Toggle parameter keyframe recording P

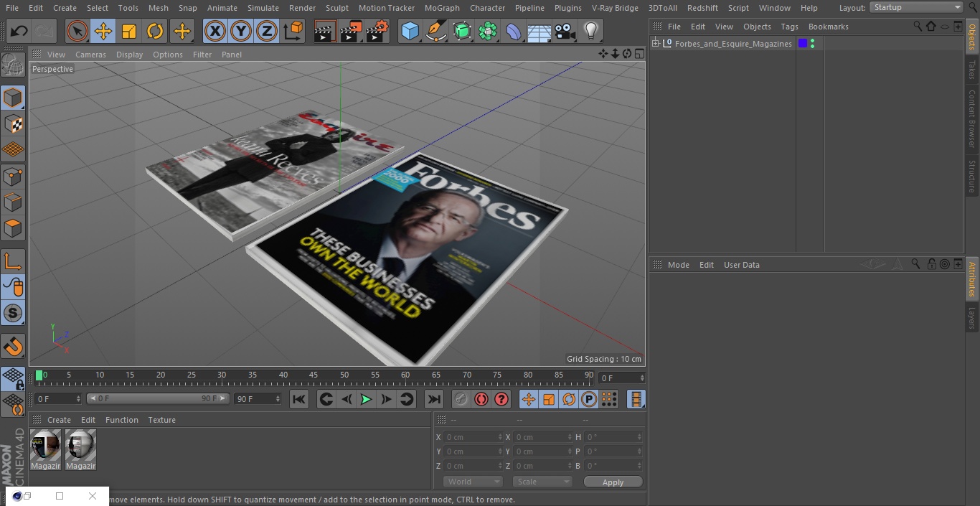[x=589, y=399]
